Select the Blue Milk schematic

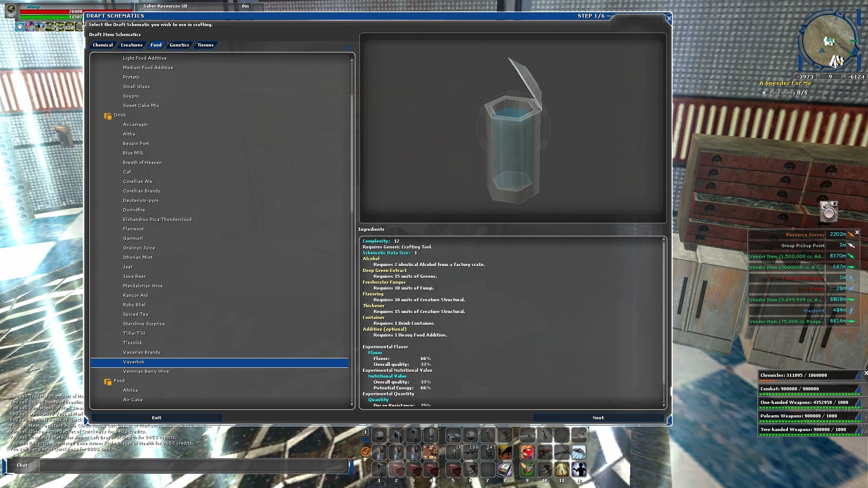click(133, 153)
